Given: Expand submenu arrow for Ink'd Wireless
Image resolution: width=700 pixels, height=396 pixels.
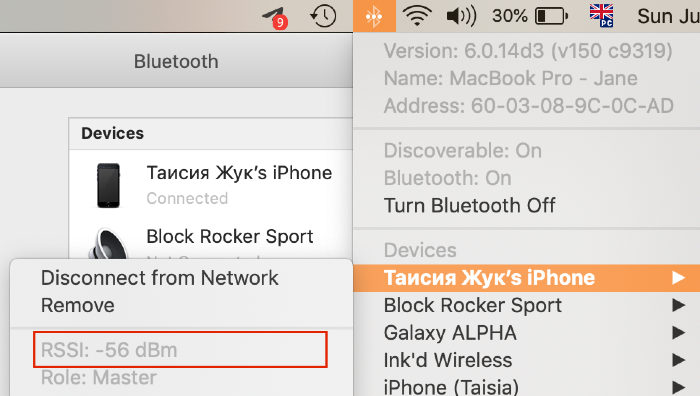Looking at the screenshot, I should 678,360.
